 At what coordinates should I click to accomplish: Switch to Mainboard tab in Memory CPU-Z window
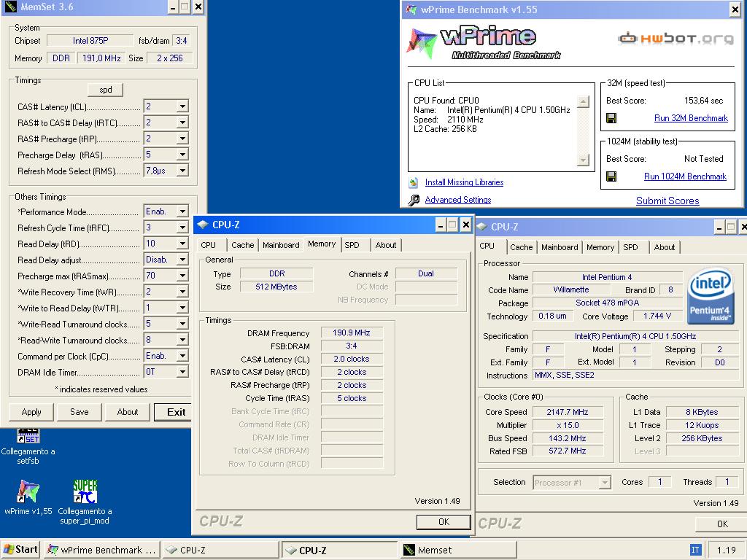[x=281, y=245]
